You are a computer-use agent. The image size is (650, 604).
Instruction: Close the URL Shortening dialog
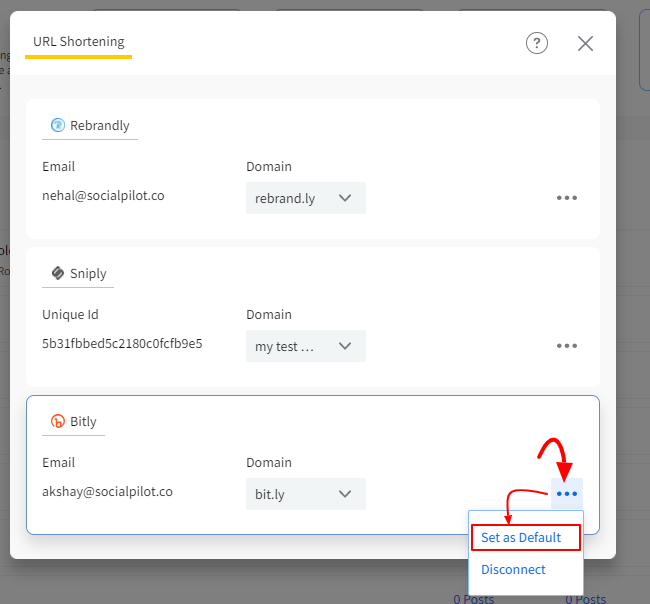pos(585,43)
